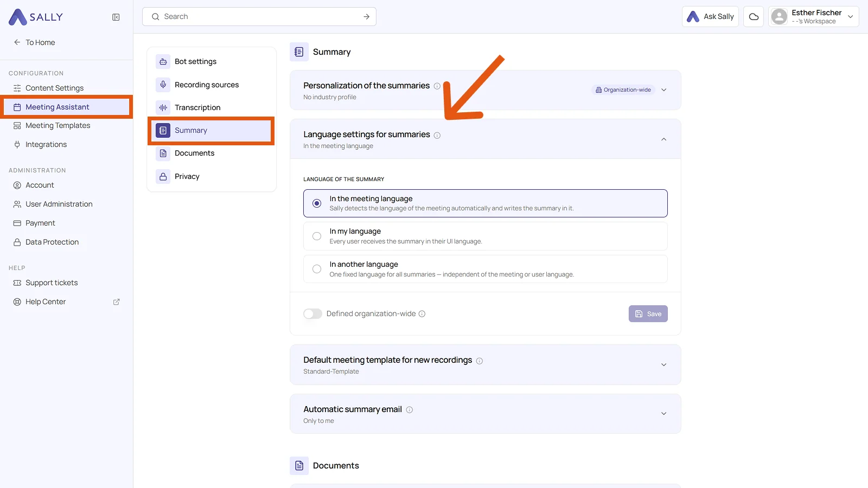Click the Payment card icon
This screenshot has width=868, height=488.
[x=17, y=223]
